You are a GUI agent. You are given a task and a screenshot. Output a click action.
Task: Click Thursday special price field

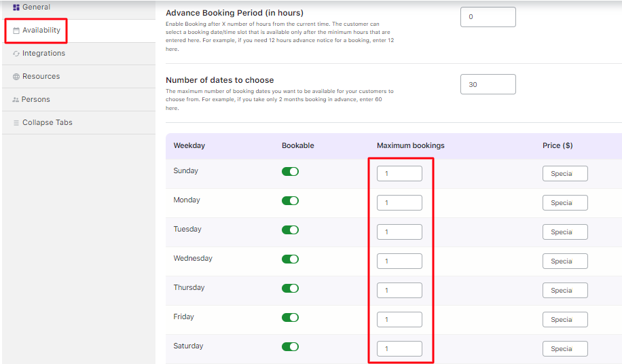coord(565,291)
